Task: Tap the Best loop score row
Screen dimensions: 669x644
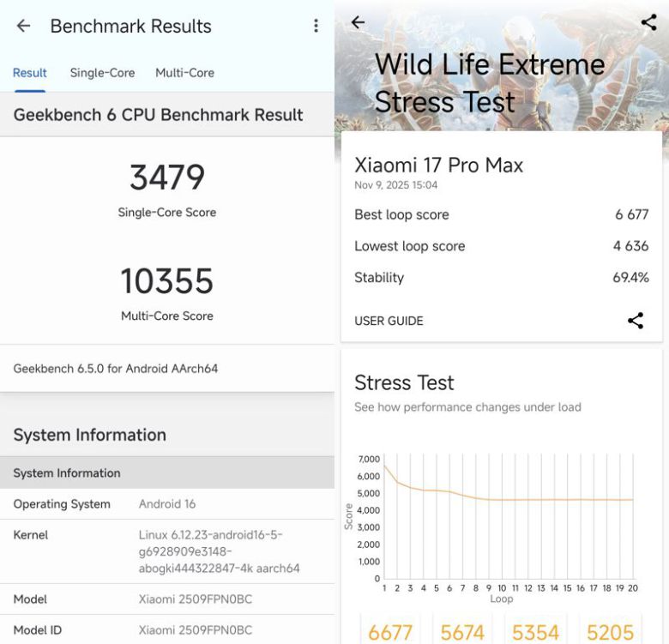Action: (x=501, y=214)
